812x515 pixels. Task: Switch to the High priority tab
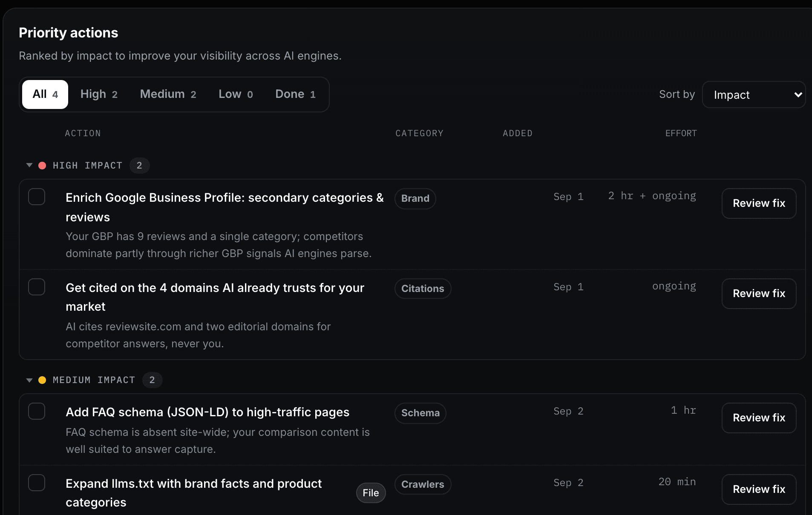coord(99,94)
